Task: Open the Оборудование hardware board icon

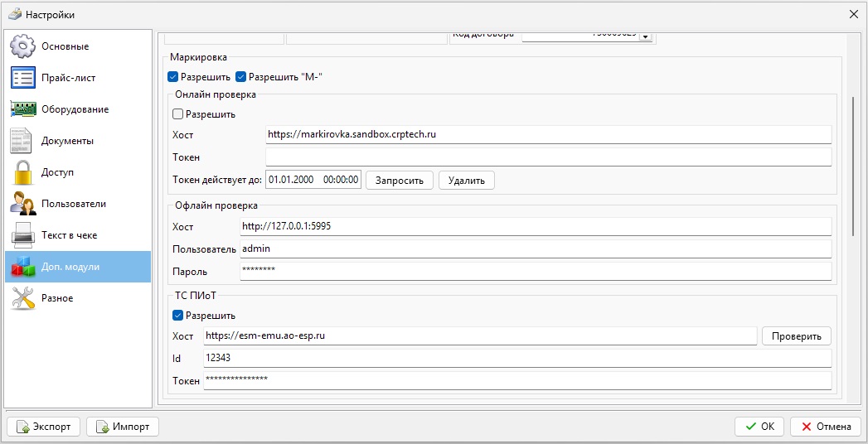Action: (23, 109)
